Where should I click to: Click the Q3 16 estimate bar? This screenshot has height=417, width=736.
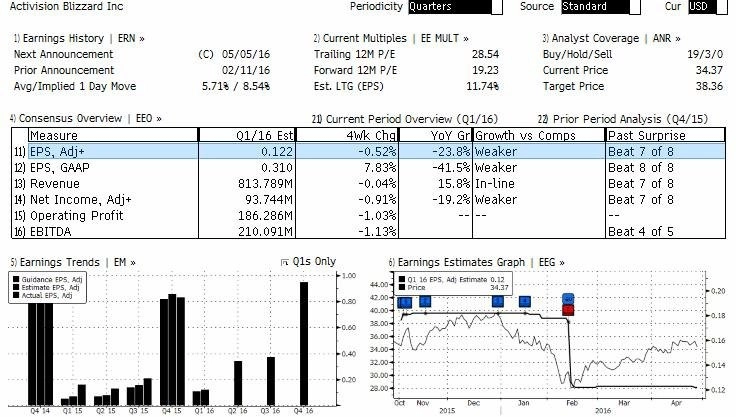[x=271, y=381]
